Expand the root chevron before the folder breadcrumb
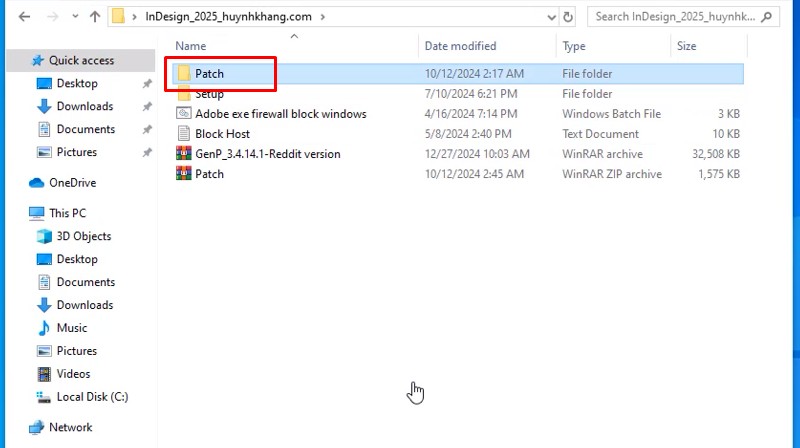 click(134, 17)
